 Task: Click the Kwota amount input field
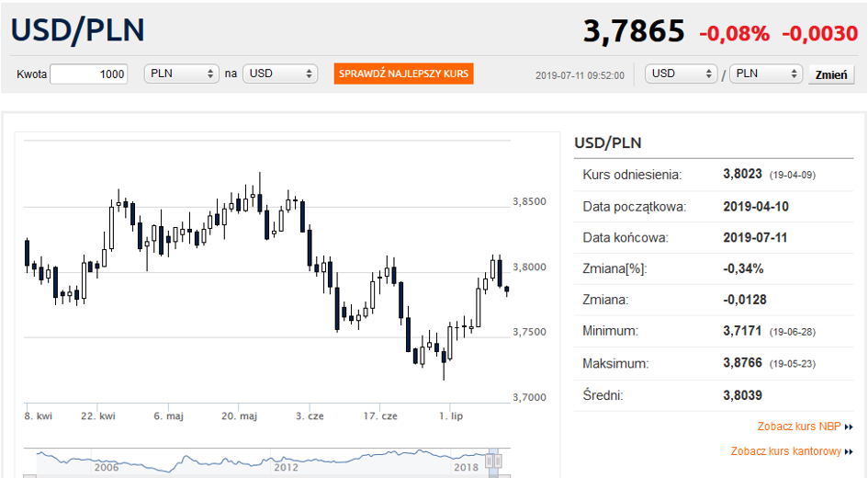89,74
